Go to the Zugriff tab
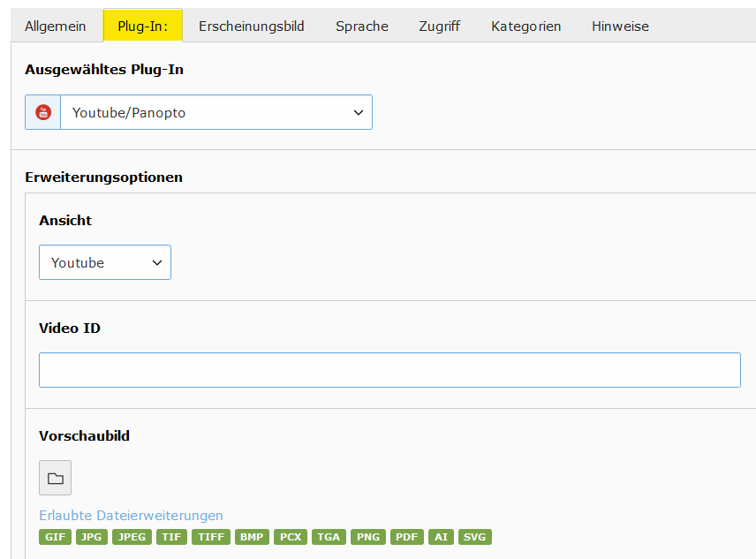Image resolution: width=756 pixels, height=559 pixels. (x=439, y=26)
